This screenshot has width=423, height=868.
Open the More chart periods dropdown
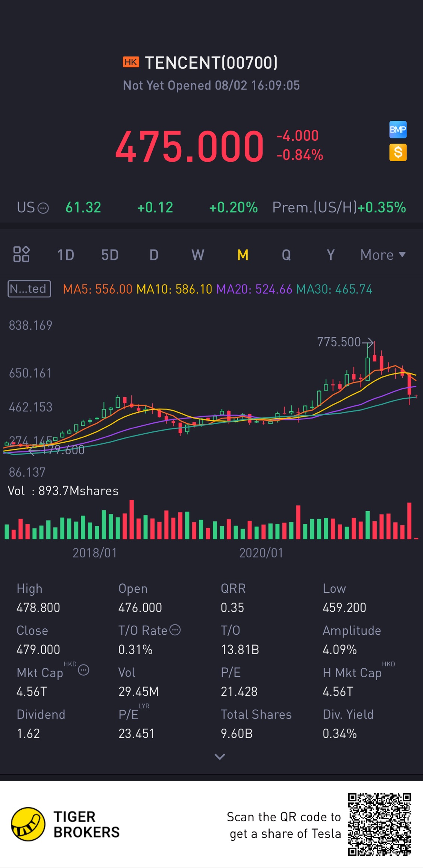383,255
